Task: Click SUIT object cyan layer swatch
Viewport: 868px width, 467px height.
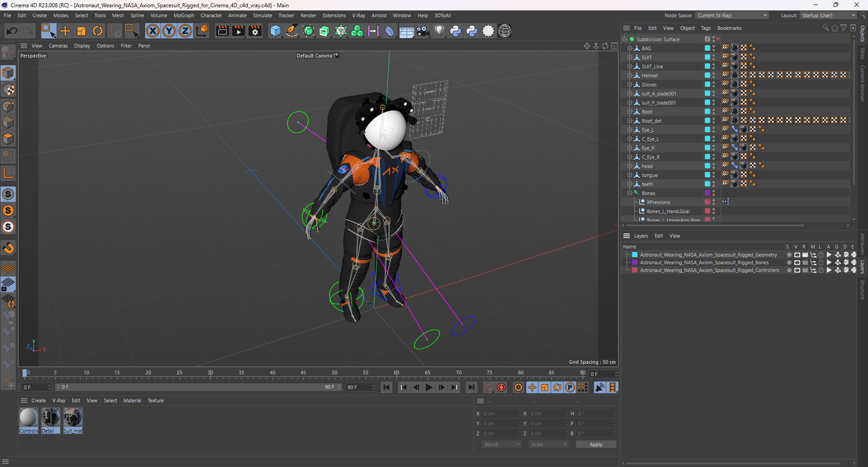Action: point(708,57)
